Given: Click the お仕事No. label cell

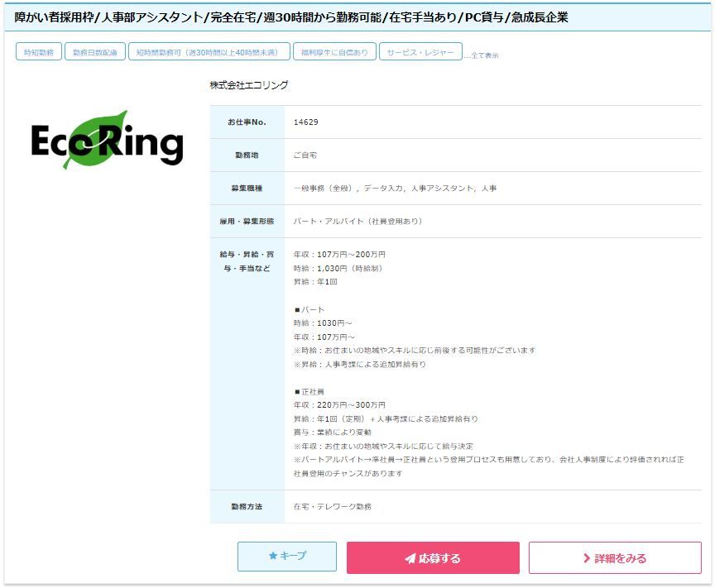Looking at the screenshot, I should 247,122.
